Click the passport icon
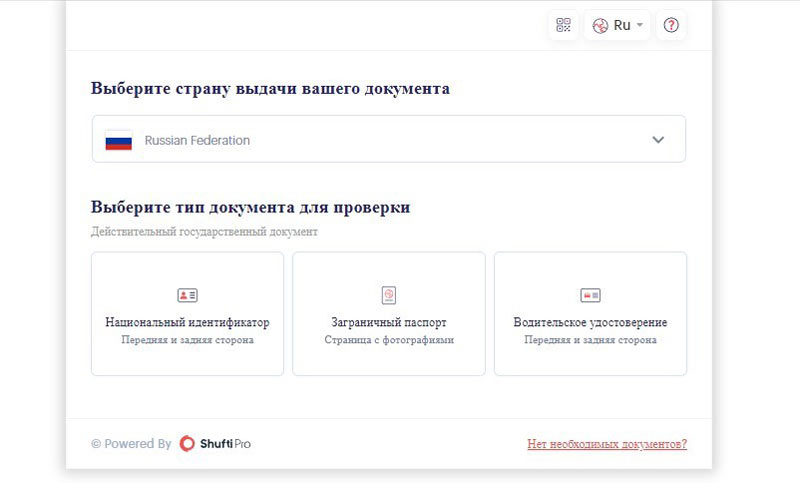This screenshot has width=800, height=483. [389, 295]
